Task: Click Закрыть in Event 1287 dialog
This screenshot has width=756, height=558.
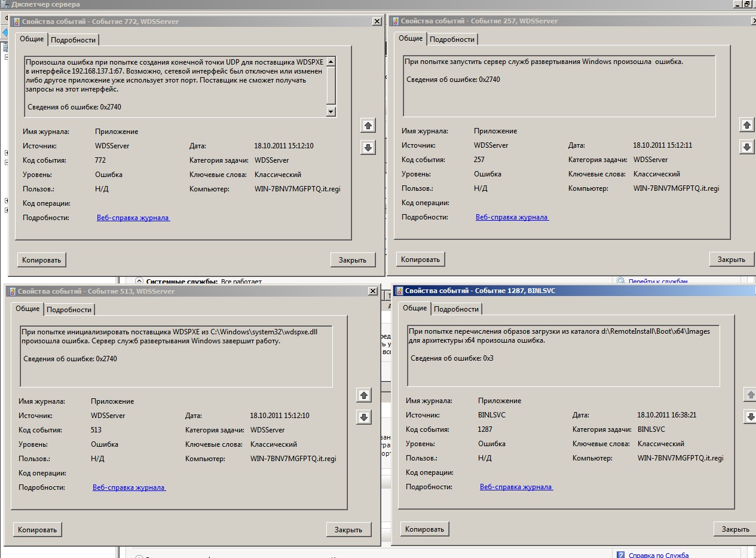Action: click(x=736, y=529)
